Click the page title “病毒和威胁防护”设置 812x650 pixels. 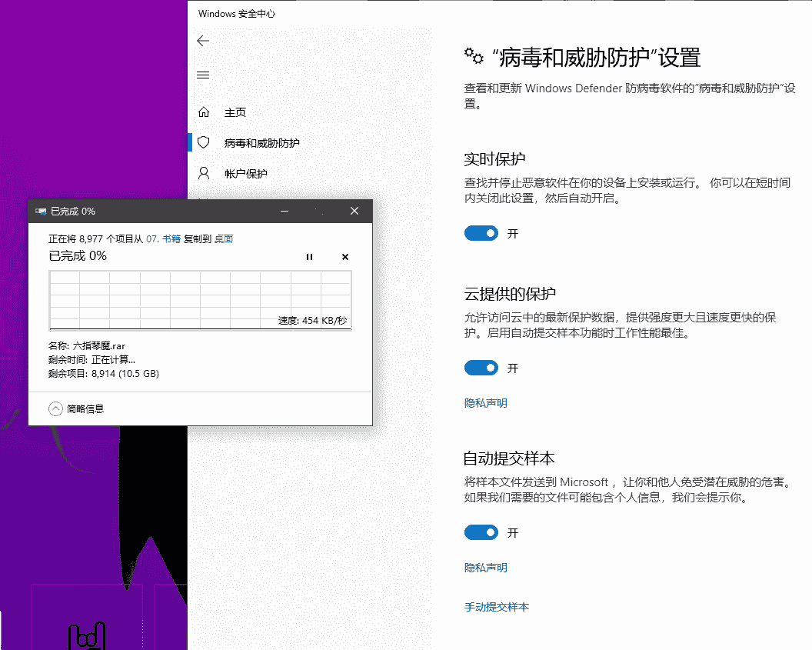(595, 58)
